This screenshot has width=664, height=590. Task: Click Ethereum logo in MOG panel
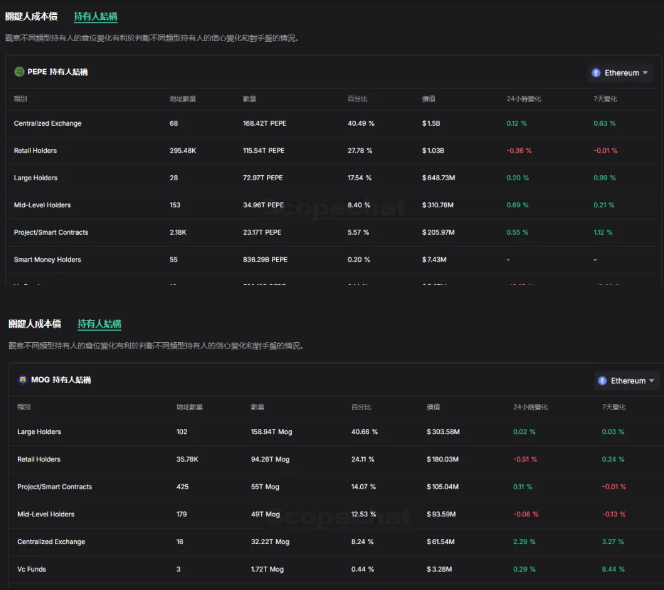coord(602,381)
